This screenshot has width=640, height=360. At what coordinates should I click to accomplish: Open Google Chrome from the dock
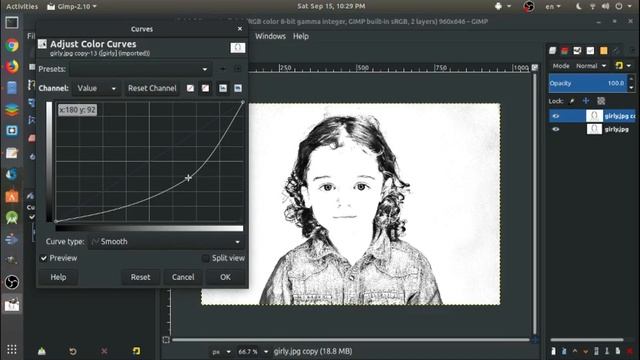[12, 45]
